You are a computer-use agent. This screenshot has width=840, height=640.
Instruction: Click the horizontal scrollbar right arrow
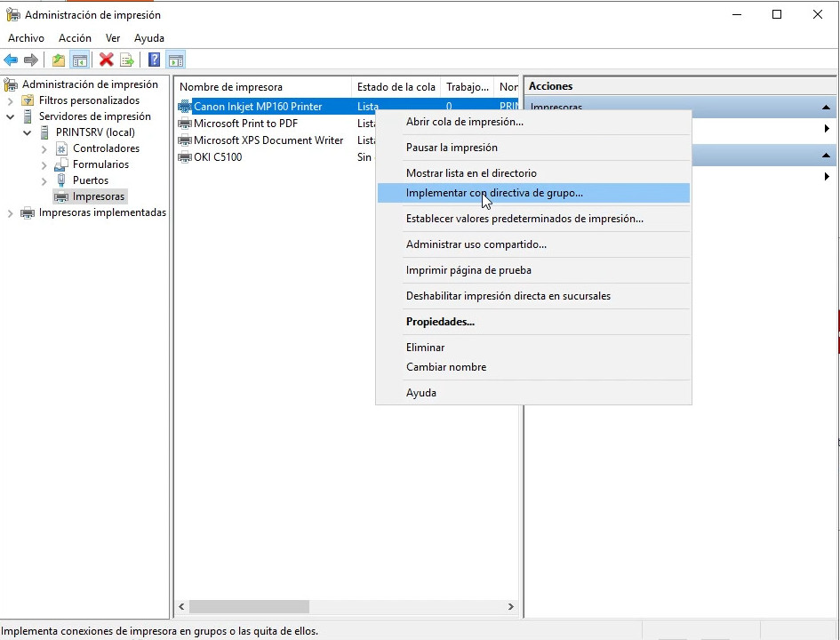(511, 607)
